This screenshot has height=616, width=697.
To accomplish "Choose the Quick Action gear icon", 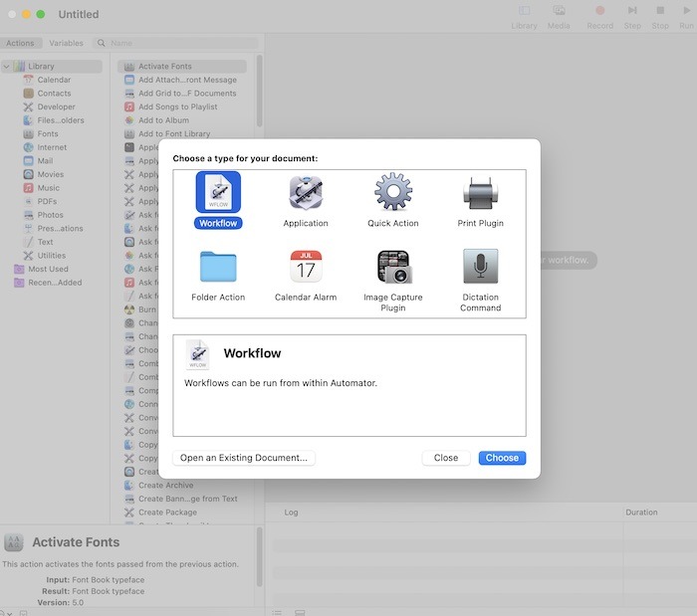I will coord(393,191).
